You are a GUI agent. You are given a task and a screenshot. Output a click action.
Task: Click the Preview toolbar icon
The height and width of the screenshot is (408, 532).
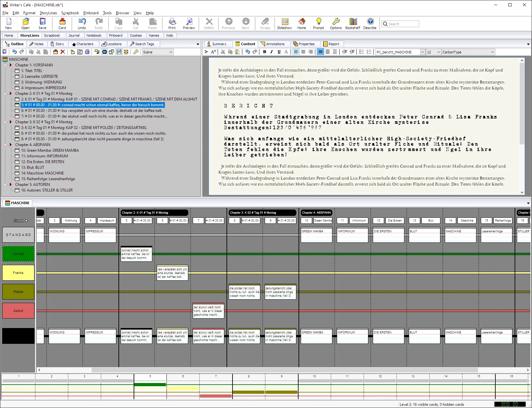pyautogui.click(x=189, y=24)
